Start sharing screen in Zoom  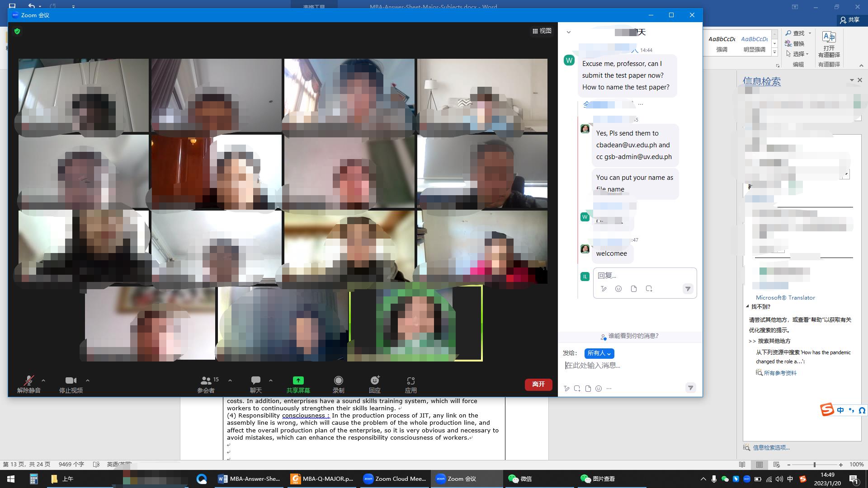298,384
